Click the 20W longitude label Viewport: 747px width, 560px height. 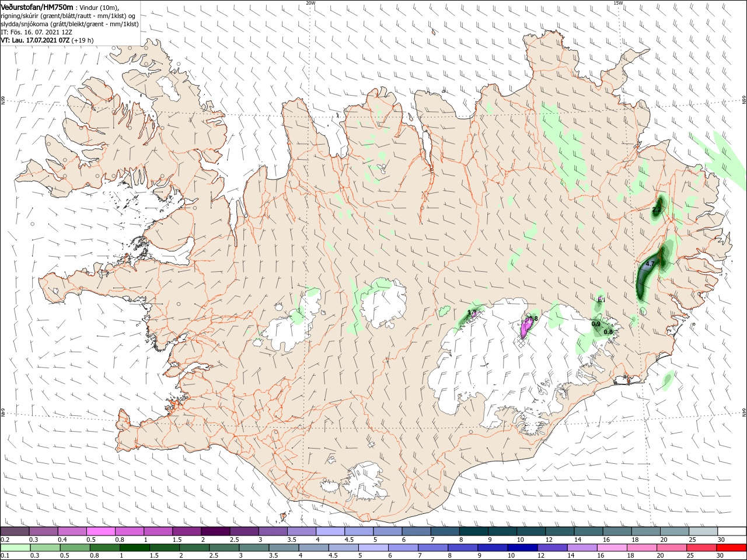[x=310, y=2]
